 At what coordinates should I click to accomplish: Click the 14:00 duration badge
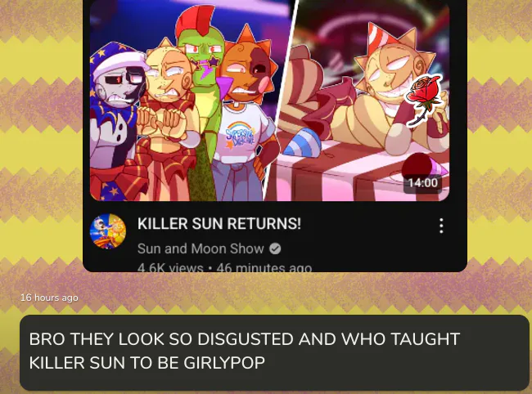tap(422, 183)
